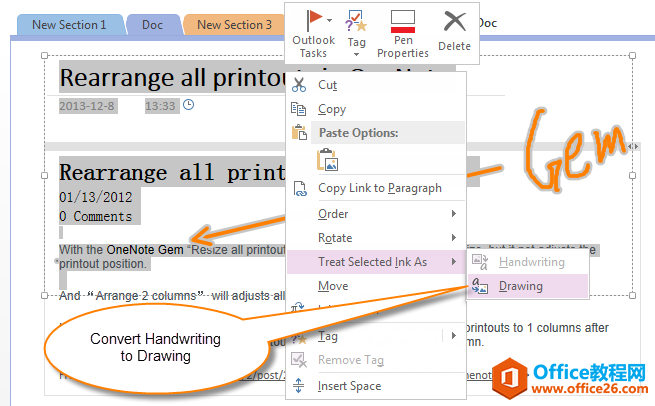Select Drawing in the ink submenu
Image resolution: width=655 pixels, height=406 pixels.
pos(520,286)
